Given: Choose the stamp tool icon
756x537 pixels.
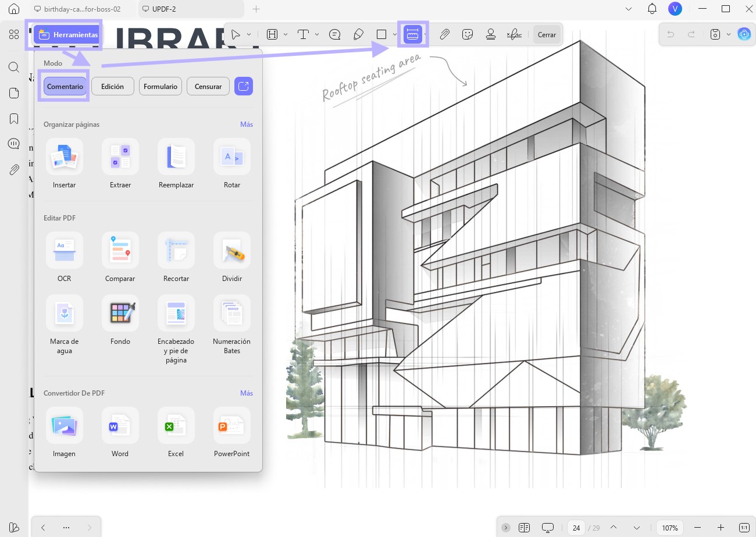Looking at the screenshot, I should 490,34.
